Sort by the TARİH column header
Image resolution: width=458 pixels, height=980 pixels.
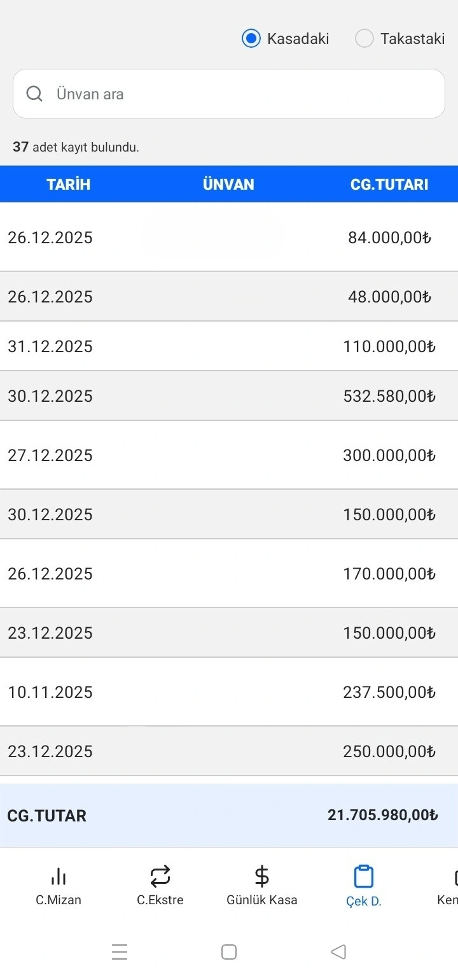[69, 185]
